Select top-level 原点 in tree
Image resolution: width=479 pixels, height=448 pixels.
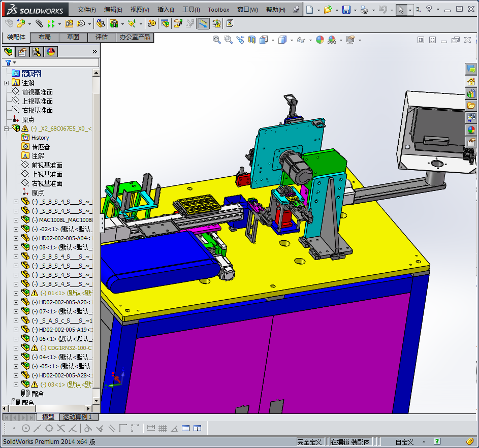click(x=28, y=119)
